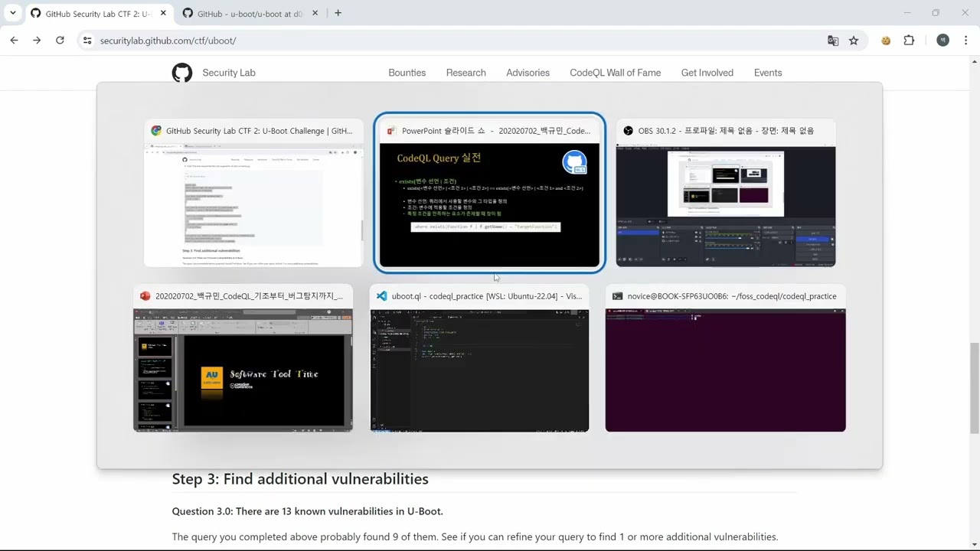
Task: Click the Step 3 Find additional vulnerabilities heading
Action: click(300, 479)
